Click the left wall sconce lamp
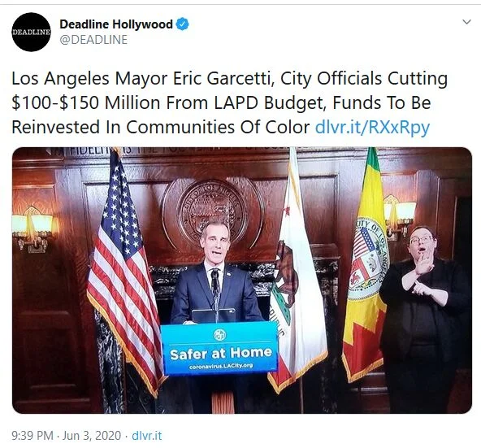 [x=32, y=229]
